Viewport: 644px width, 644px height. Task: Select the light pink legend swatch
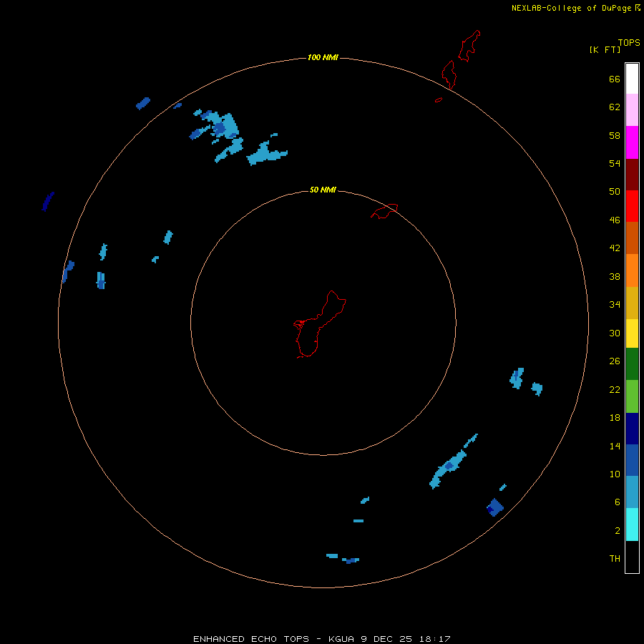coord(632,110)
